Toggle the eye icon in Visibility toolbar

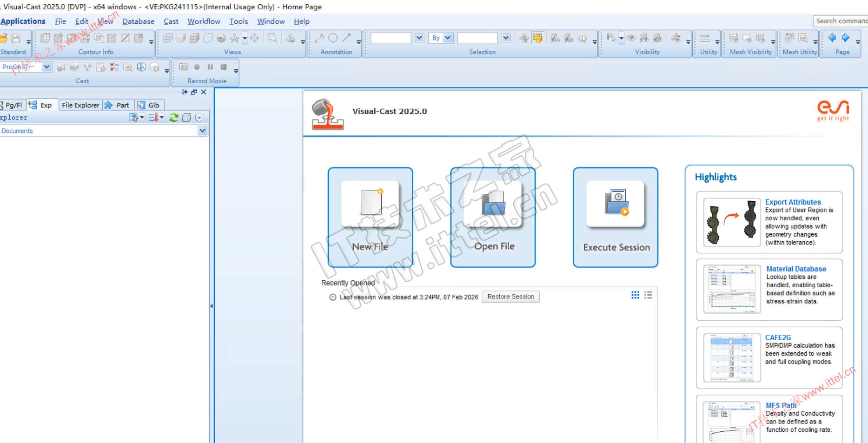[631, 38]
